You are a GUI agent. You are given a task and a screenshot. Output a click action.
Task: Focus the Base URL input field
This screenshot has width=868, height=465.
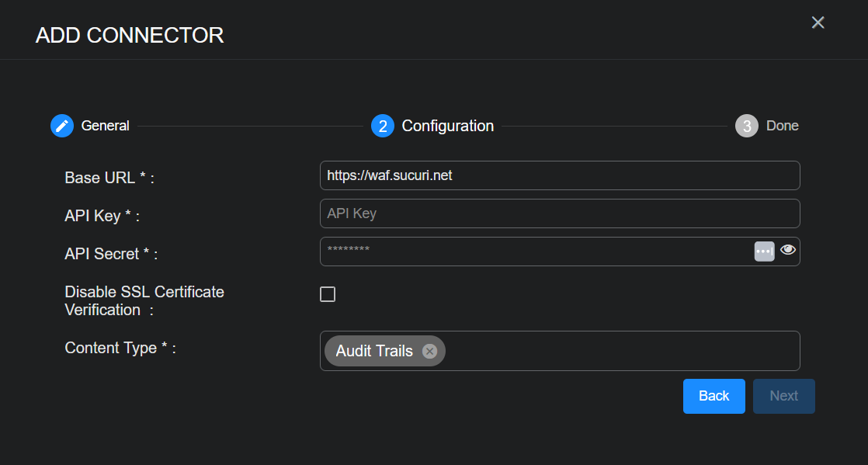coord(559,175)
